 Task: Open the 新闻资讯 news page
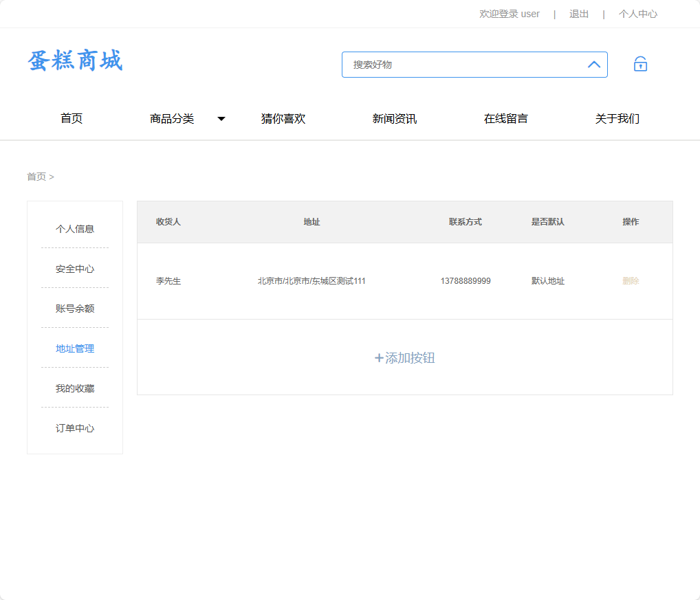[394, 118]
